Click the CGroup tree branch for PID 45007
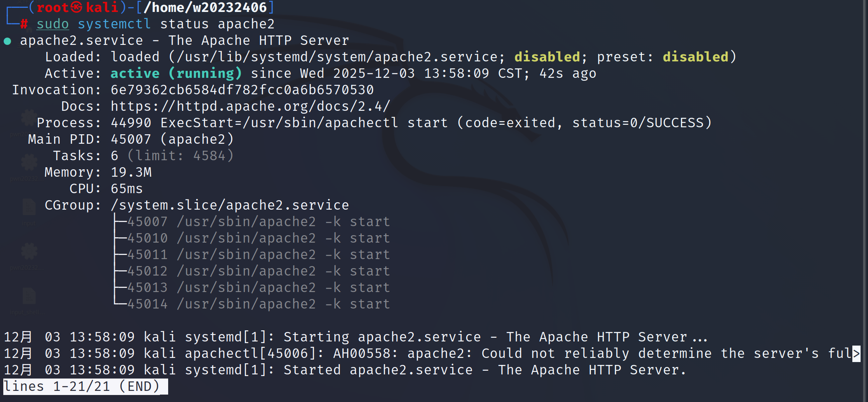 click(251, 222)
